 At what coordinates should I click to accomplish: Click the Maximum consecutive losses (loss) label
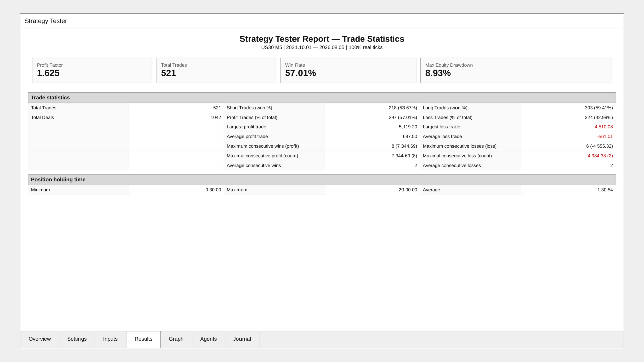460,146
